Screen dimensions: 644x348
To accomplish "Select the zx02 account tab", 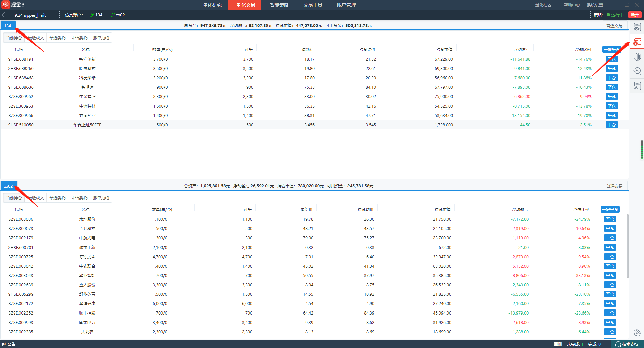I will point(8,186).
